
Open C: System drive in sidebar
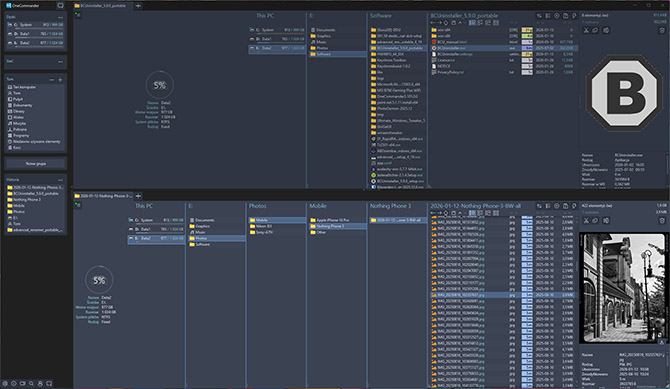35,25
